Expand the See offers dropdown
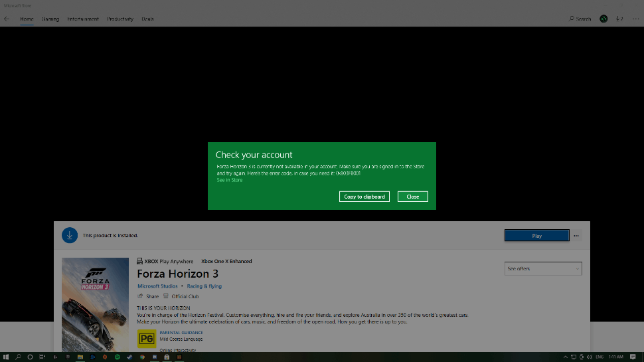Screen dimensions: 644x362 [543, 269]
